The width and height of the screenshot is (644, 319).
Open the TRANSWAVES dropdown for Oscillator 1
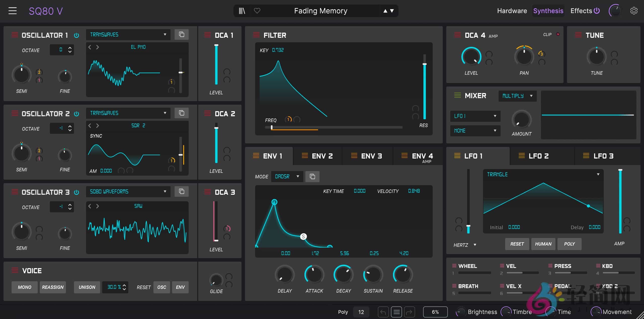[128, 34]
